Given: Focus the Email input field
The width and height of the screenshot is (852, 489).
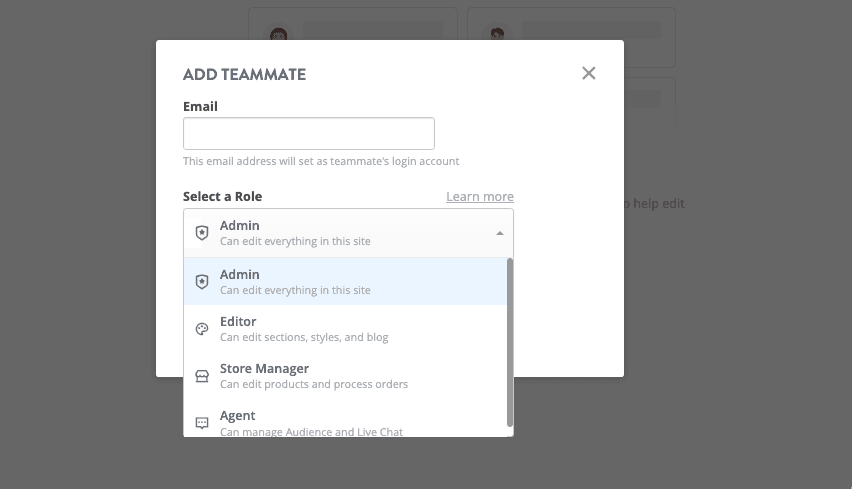Looking at the screenshot, I should pyautogui.click(x=308, y=134).
